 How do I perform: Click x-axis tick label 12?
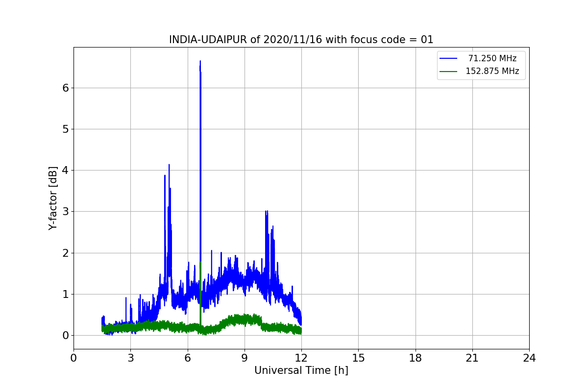click(x=301, y=358)
